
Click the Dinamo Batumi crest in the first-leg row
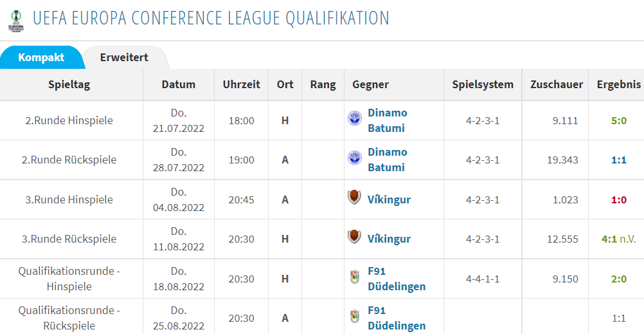(354, 119)
